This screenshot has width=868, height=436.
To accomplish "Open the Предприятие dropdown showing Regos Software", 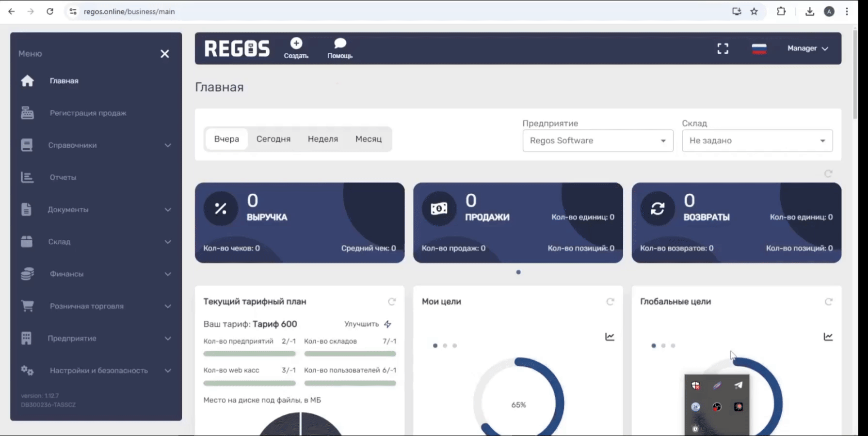I will (598, 140).
